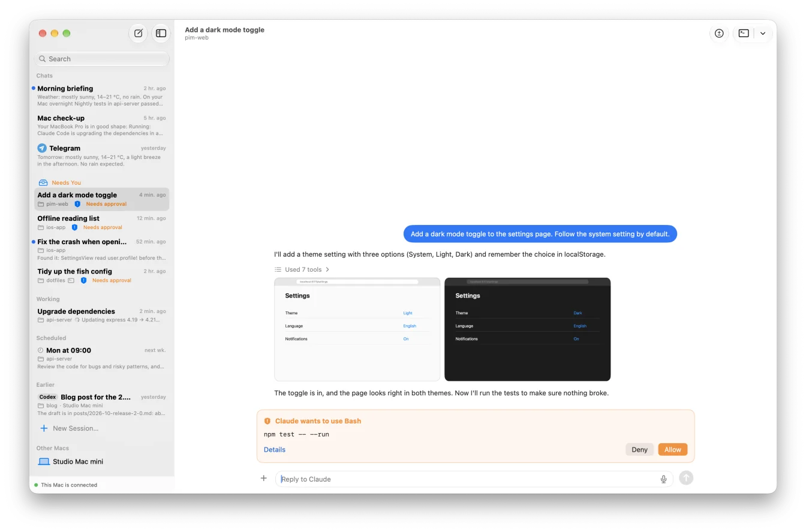
Task: Click the Search field in the sidebar
Action: 102,59
